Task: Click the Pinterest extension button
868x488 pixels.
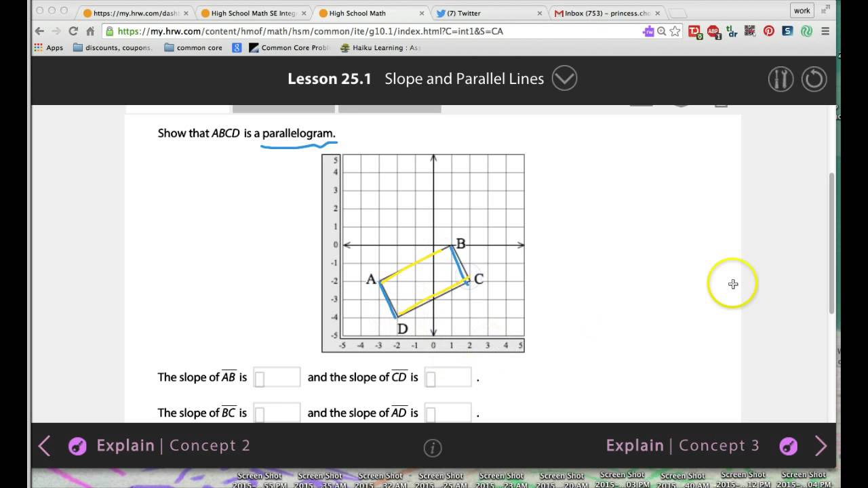Action: coord(769,31)
